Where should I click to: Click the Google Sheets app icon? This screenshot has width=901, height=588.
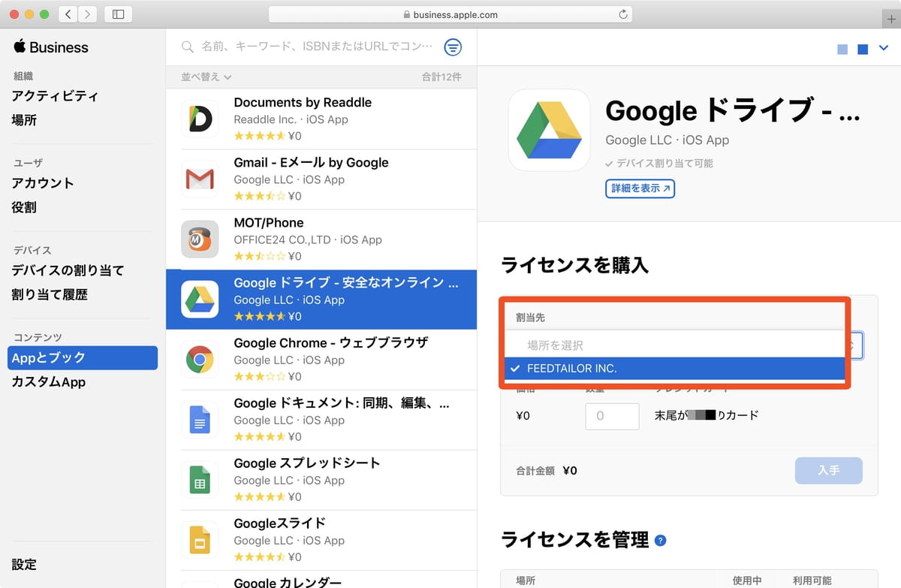[x=200, y=479]
